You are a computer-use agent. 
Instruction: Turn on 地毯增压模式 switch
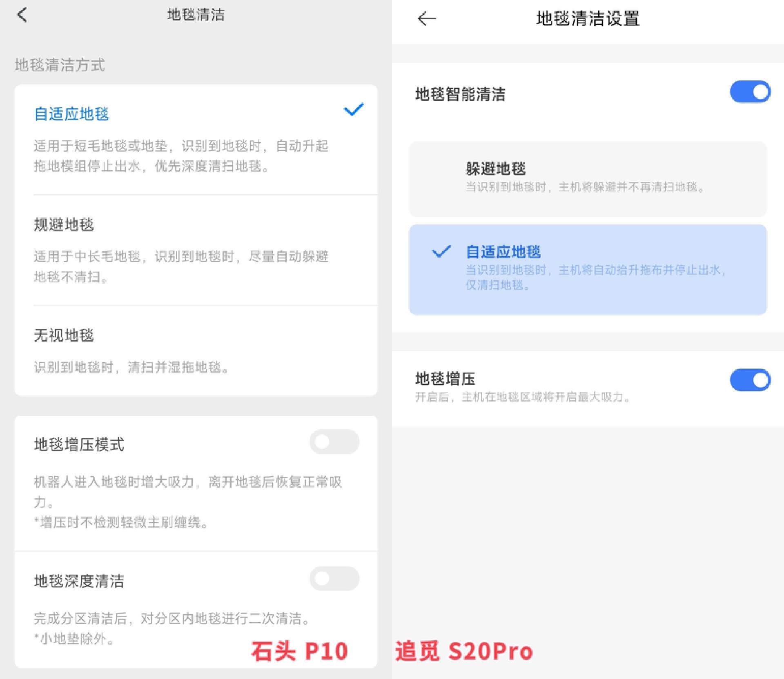(334, 442)
